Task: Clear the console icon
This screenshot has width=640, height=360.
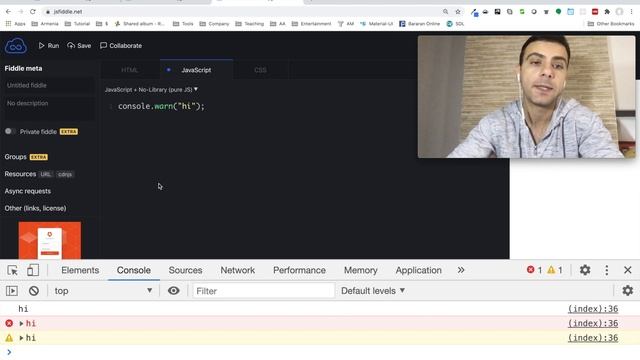Action: [x=34, y=291]
